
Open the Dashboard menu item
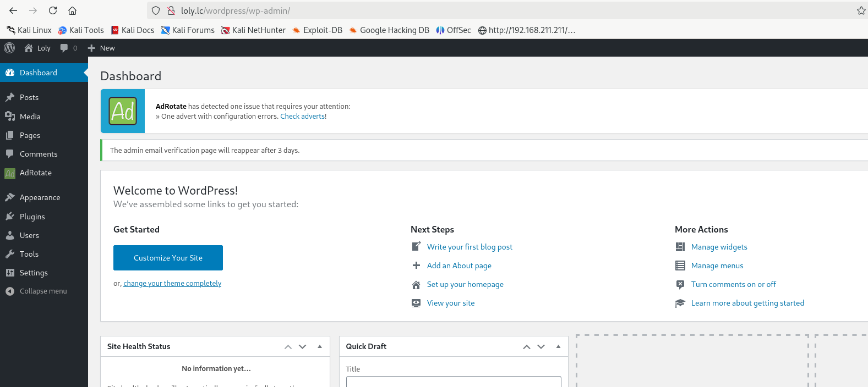[44, 73]
